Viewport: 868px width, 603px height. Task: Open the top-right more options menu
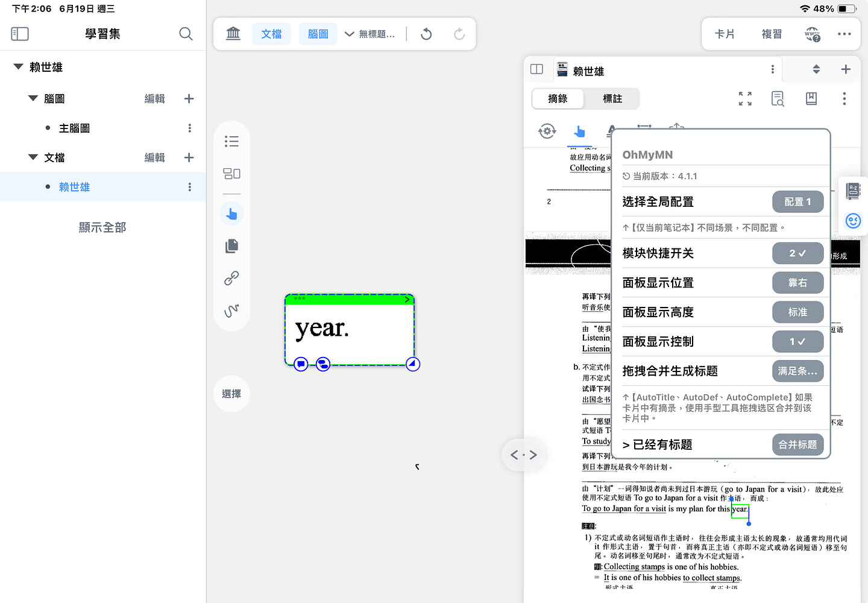[x=844, y=34]
